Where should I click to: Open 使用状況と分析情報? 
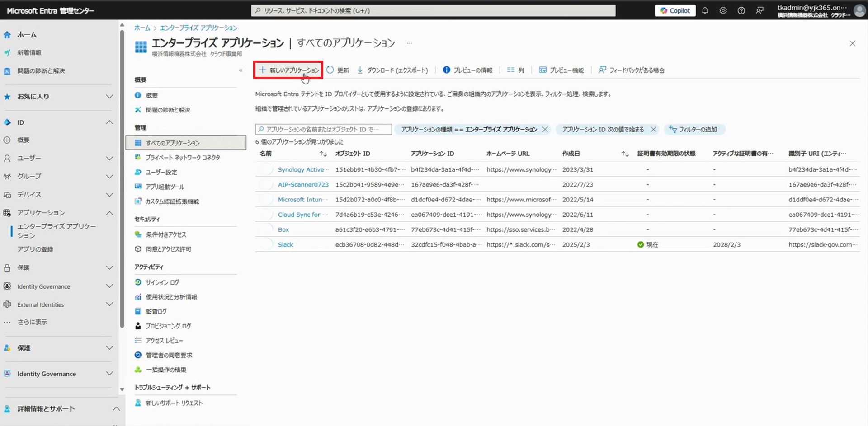coord(171,297)
